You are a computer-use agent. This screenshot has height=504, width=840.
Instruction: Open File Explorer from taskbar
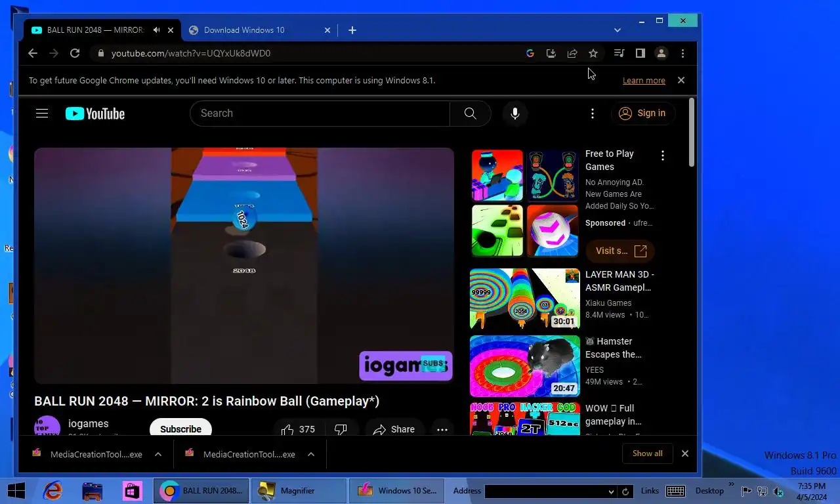pyautogui.click(x=92, y=490)
